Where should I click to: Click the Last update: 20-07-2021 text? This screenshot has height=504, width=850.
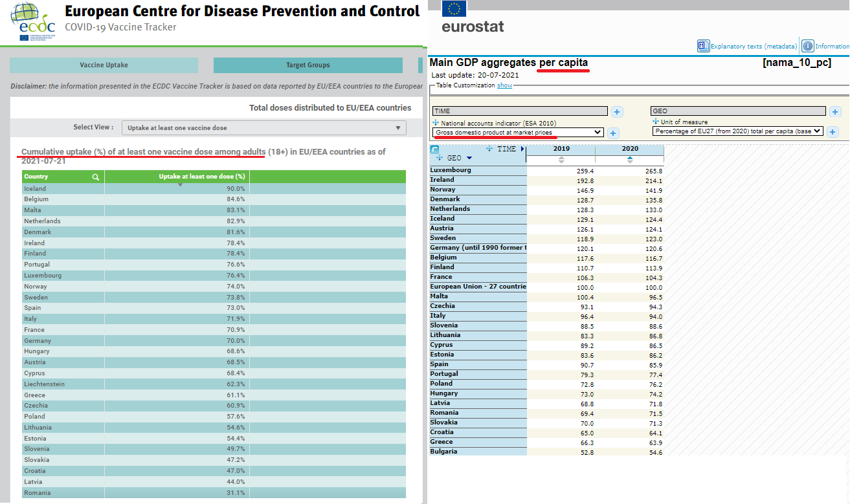point(476,75)
